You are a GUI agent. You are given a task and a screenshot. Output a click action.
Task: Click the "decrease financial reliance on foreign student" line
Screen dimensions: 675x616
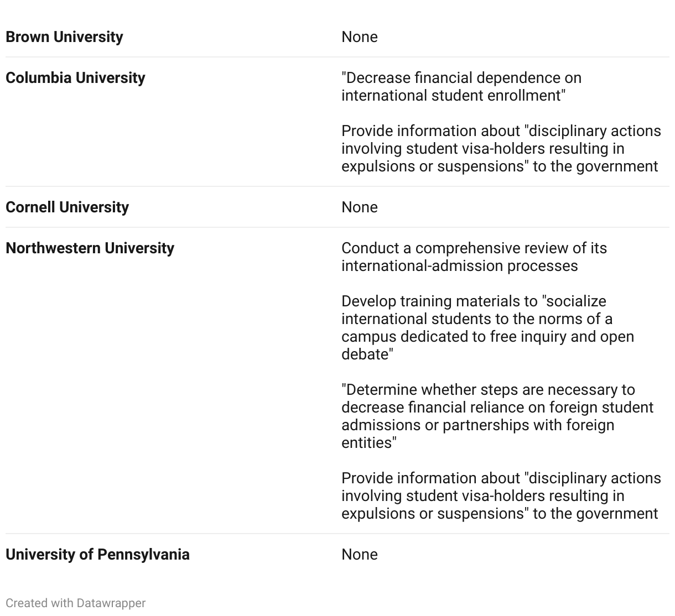[497, 408]
